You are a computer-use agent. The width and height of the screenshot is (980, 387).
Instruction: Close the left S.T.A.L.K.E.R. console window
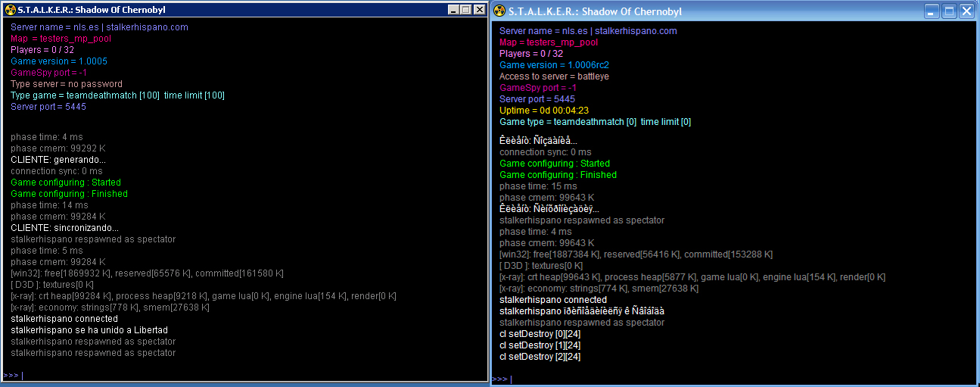click(480, 10)
